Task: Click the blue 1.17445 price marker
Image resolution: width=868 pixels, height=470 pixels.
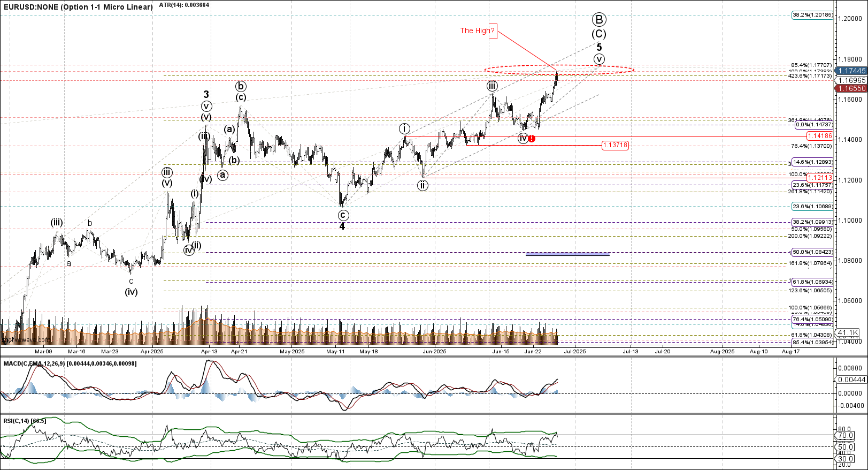Action: [851, 71]
